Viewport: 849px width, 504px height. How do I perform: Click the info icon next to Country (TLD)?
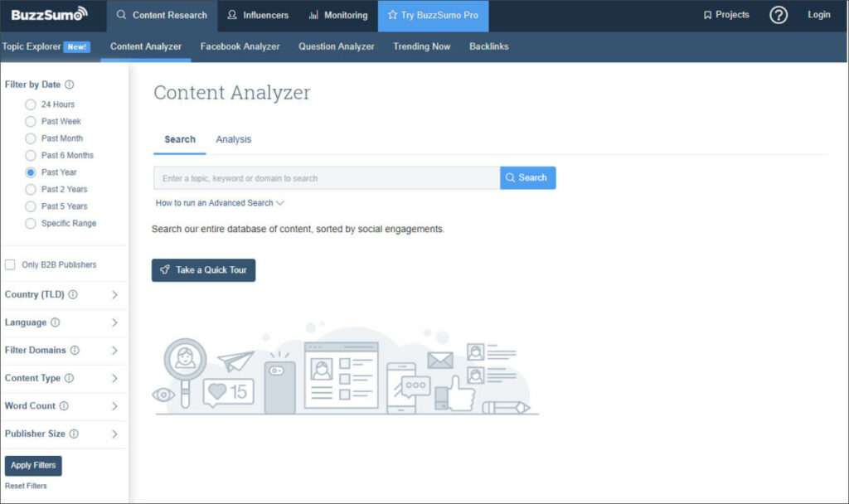click(x=73, y=294)
